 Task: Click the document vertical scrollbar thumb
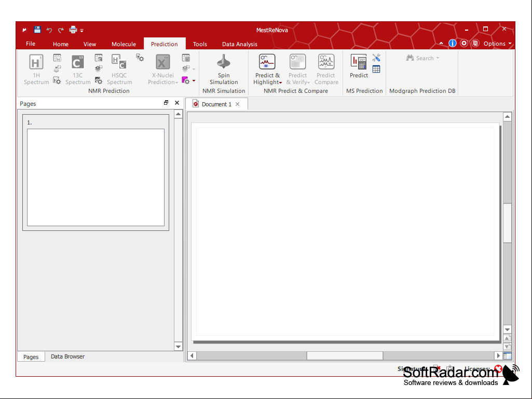point(507,223)
